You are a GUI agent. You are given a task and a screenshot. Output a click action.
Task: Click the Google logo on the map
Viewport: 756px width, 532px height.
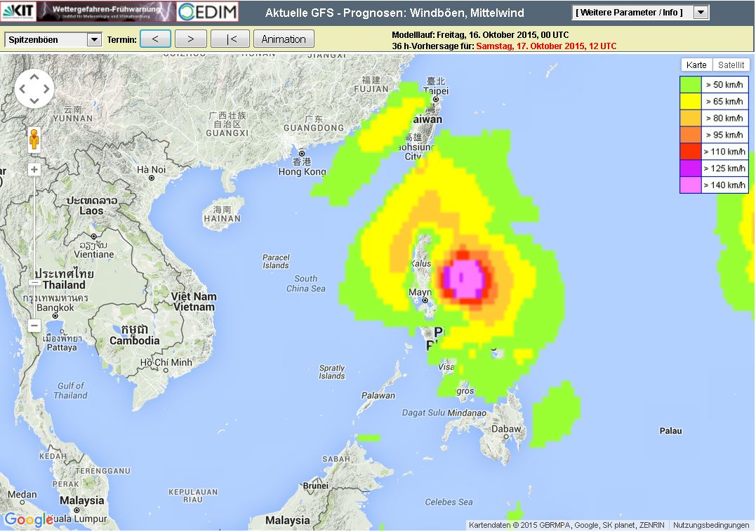pyautogui.click(x=29, y=519)
